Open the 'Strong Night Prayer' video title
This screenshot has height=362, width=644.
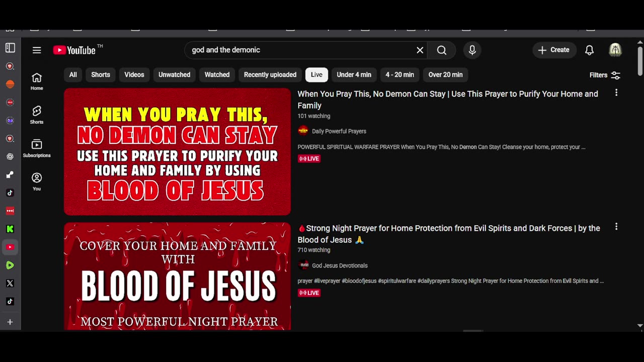click(449, 234)
